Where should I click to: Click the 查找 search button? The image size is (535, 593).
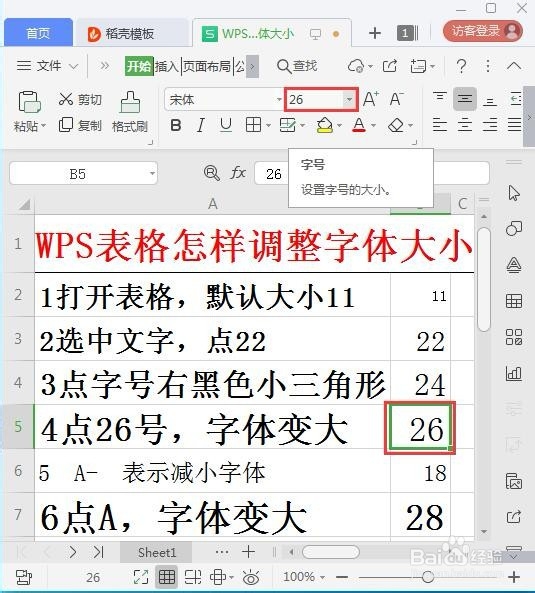[297, 66]
